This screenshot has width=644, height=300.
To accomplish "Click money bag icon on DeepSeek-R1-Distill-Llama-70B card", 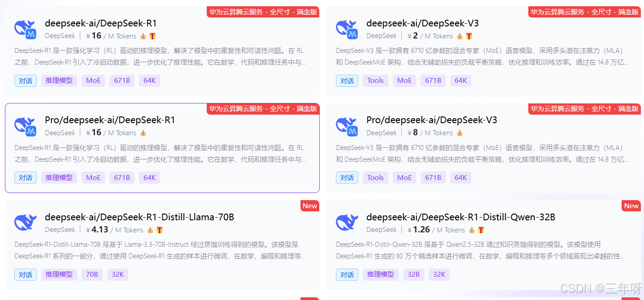I will pos(150,230).
